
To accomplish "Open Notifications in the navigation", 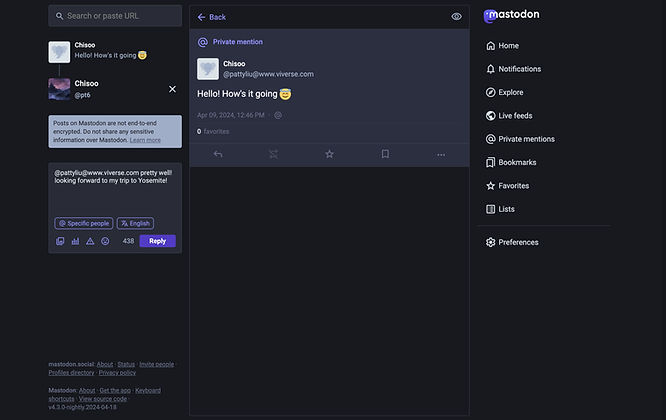I will coord(513,69).
